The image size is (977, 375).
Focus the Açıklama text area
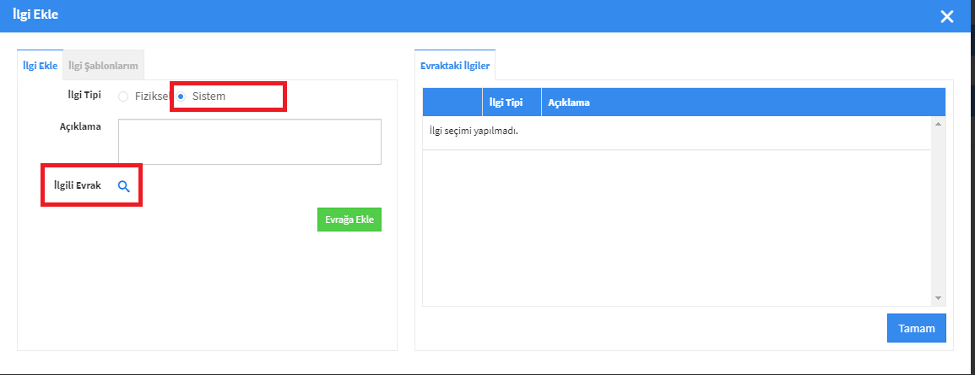[x=250, y=142]
